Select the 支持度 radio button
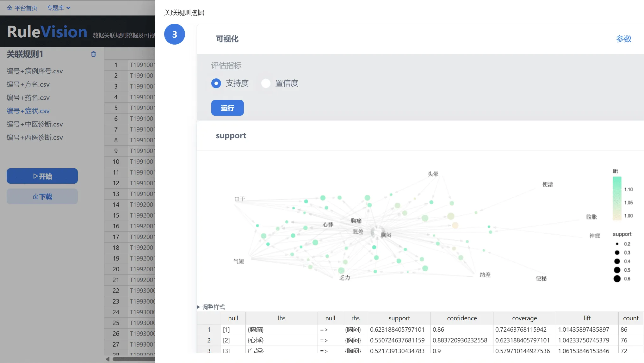 pyautogui.click(x=216, y=83)
